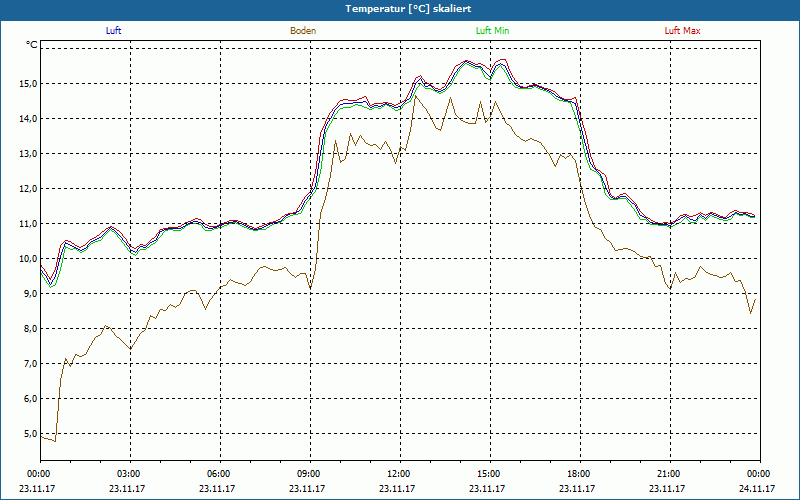
Task: Click the green 'Luft Min' legend label
Action: point(492,31)
